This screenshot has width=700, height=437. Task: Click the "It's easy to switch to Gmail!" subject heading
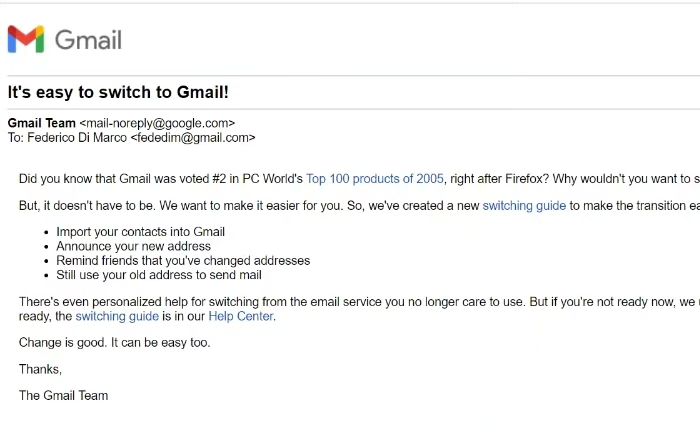point(118,92)
